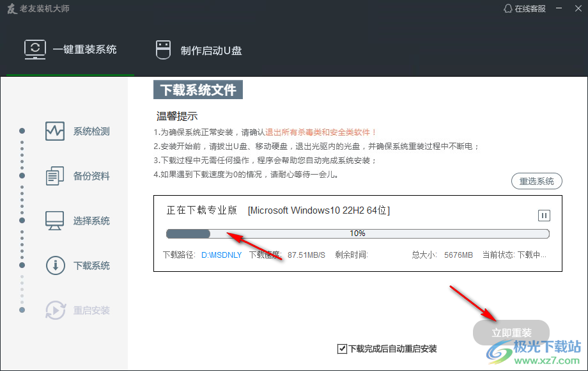Select the 下载系统 step label
Image resolution: width=588 pixels, height=371 pixels.
pyautogui.click(x=91, y=265)
